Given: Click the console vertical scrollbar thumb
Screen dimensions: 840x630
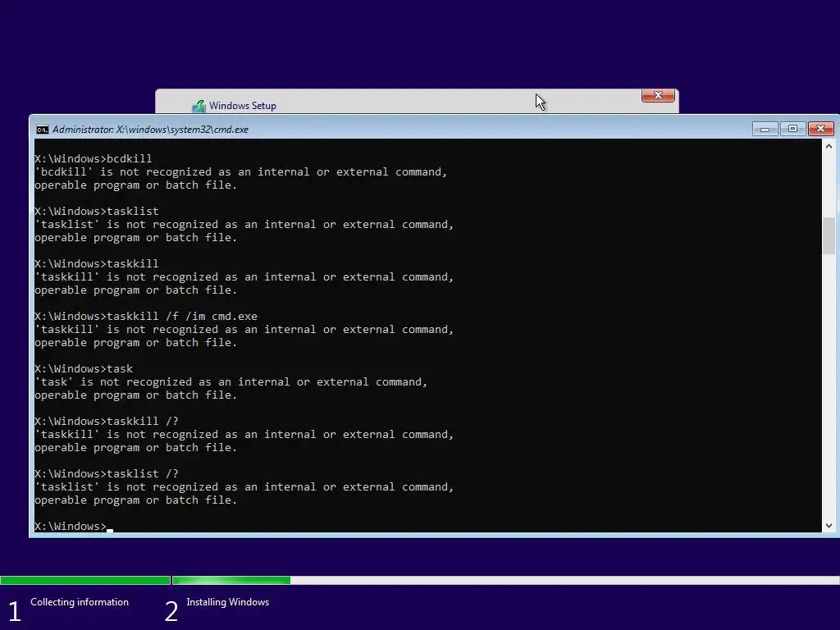Looking at the screenshot, I should [x=829, y=235].
